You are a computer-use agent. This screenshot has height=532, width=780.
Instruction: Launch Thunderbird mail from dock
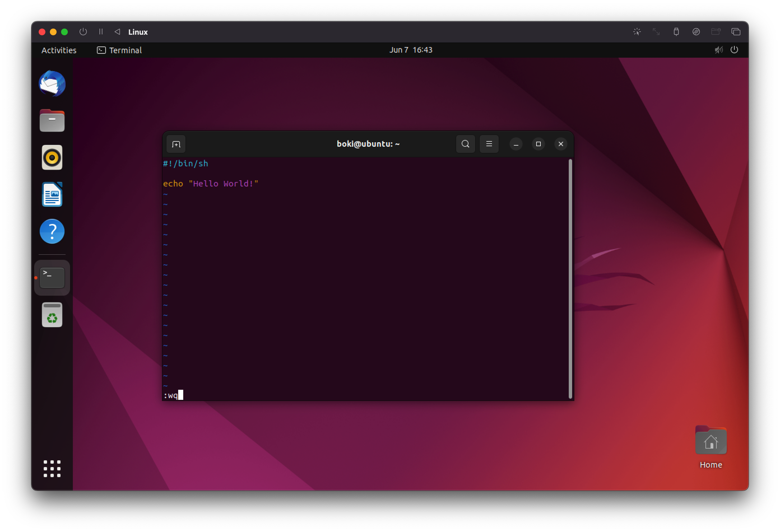(52, 83)
